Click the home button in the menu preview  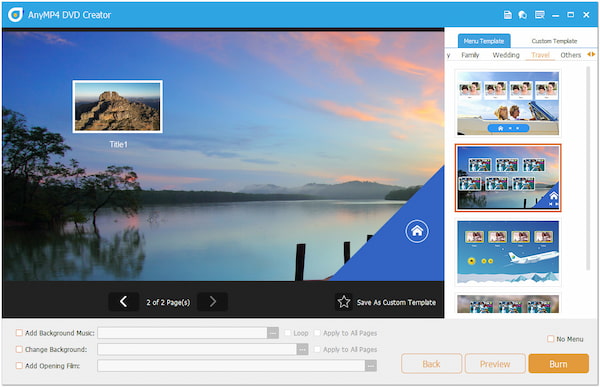click(x=417, y=231)
